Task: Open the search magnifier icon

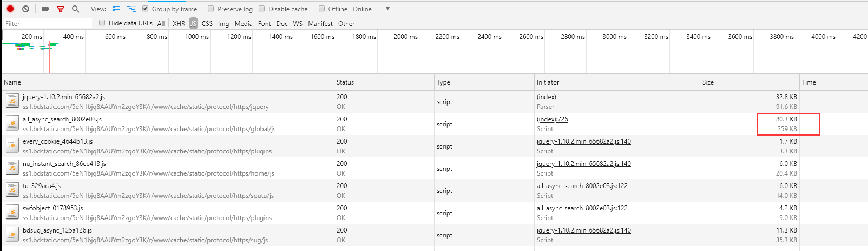Action: [x=75, y=9]
